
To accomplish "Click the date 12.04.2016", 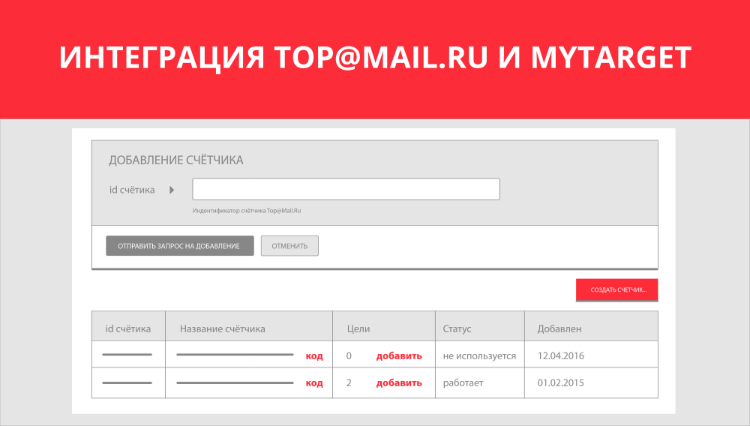I will (x=561, y=356).
